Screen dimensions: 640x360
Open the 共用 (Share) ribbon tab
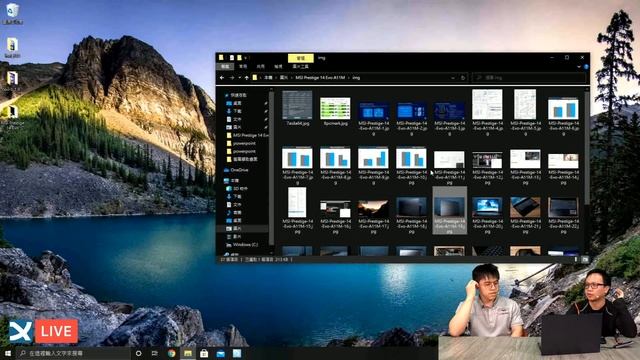pos(260,66)
